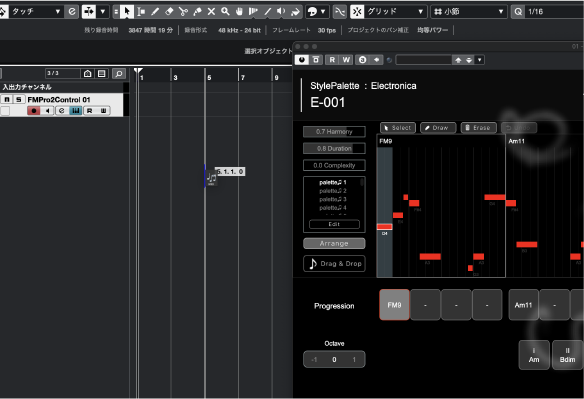Click the plugin preset name field
The image size is (584, 399).
pos(424,60)
